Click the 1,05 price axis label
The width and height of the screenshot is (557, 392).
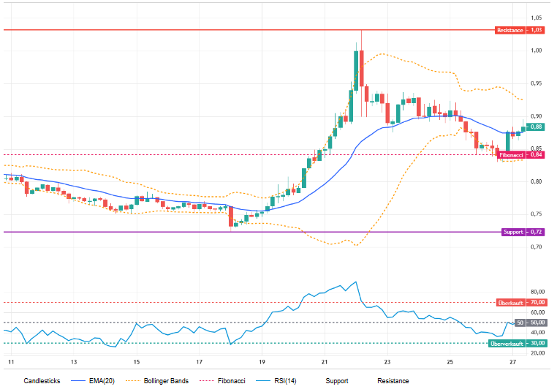(537, 18)
